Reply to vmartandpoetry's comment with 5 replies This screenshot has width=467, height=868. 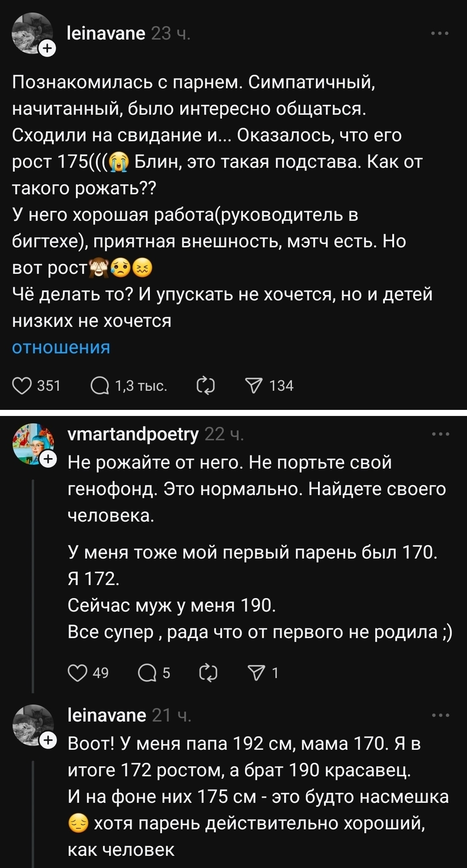[x=147, y=673]
